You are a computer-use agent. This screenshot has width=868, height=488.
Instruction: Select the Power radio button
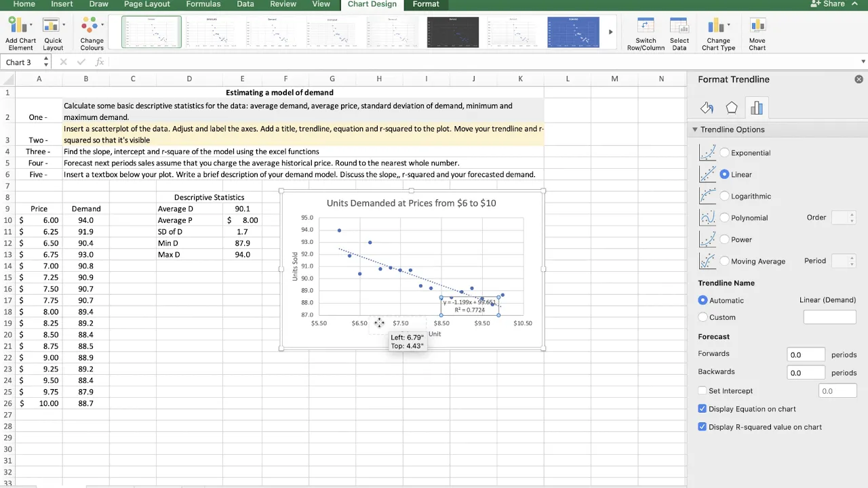click(x=725, y=239)
